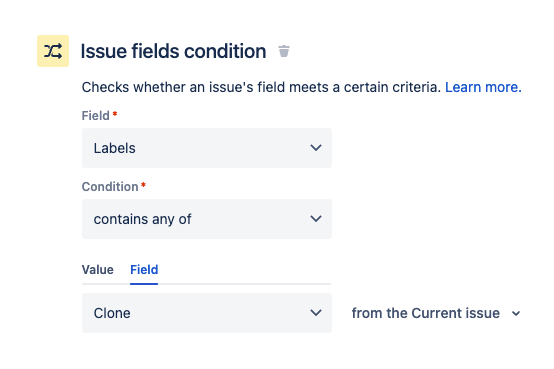This screenshot has width=554, height=369.
Task: Click the 'Issue fields condition' heading
Action: [173, 51]
